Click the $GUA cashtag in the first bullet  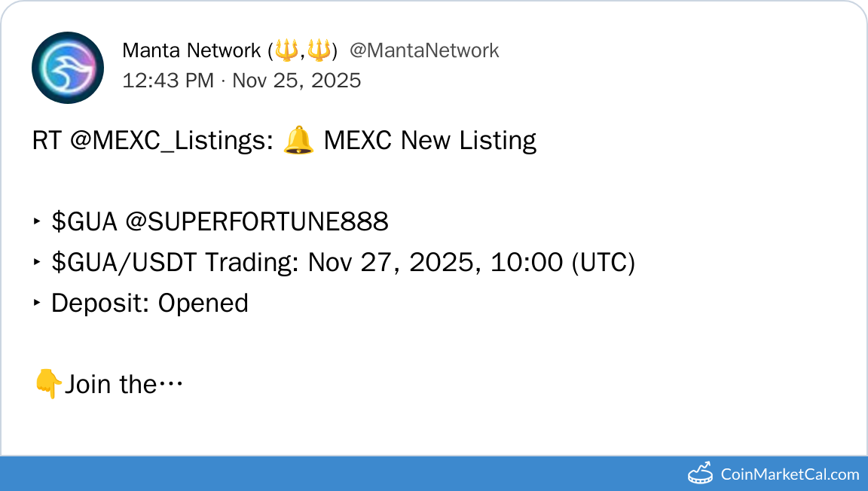[x=84, y=222]
